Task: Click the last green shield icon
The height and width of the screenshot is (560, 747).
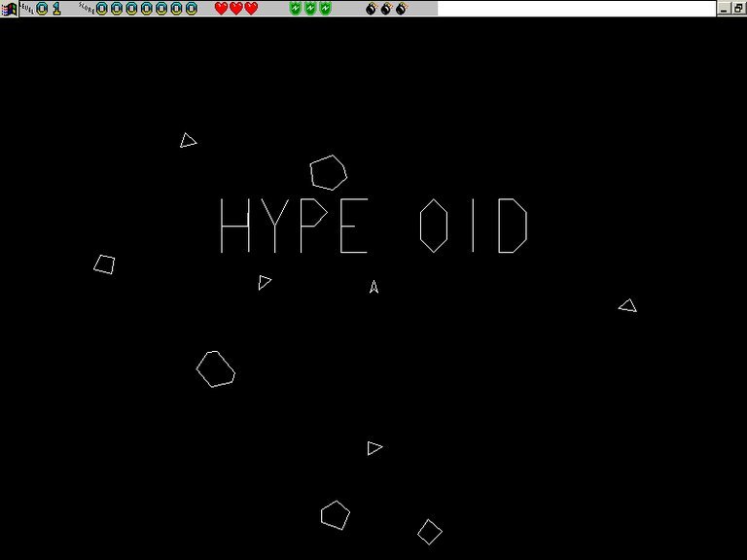Action: coord(326,9)
